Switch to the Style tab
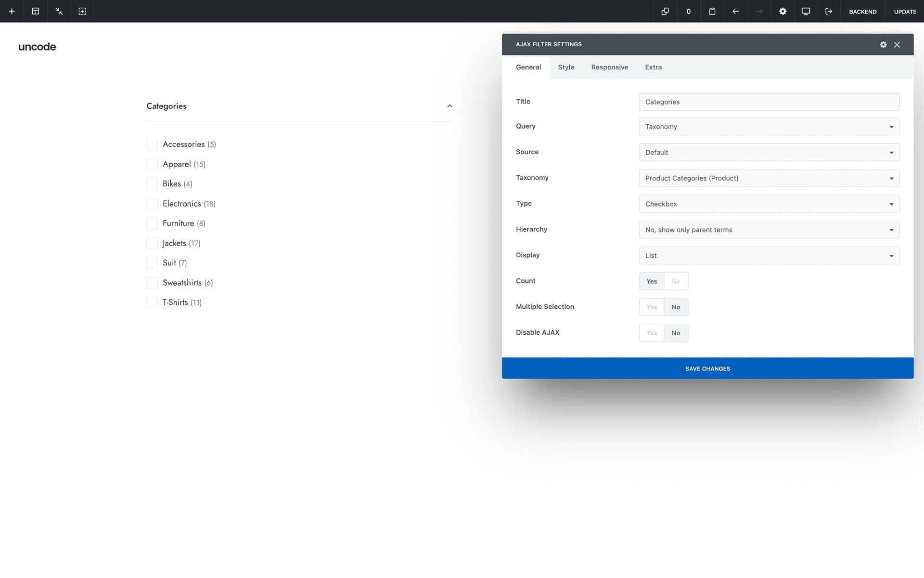The image size is (924, 578). coord(566,67)
